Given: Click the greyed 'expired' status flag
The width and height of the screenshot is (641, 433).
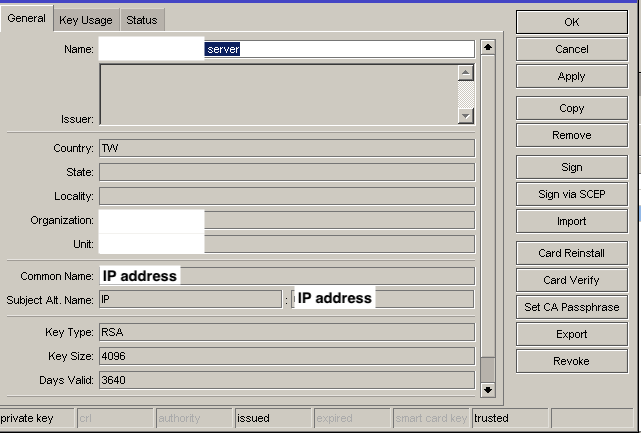Looking at the screenshot, I should click(352, 418).
